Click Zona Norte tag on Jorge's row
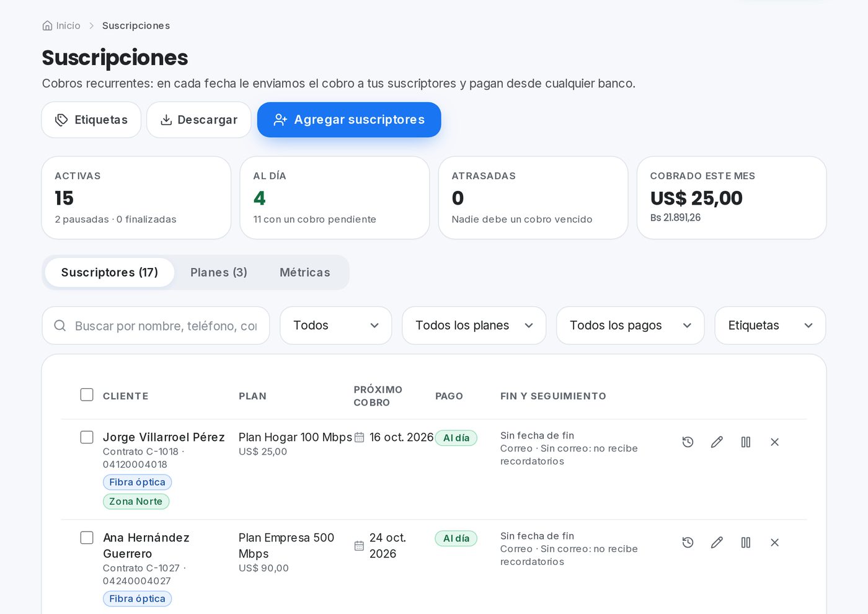The width and height of the screenshot is (868, 614). (x=136, y=501)
